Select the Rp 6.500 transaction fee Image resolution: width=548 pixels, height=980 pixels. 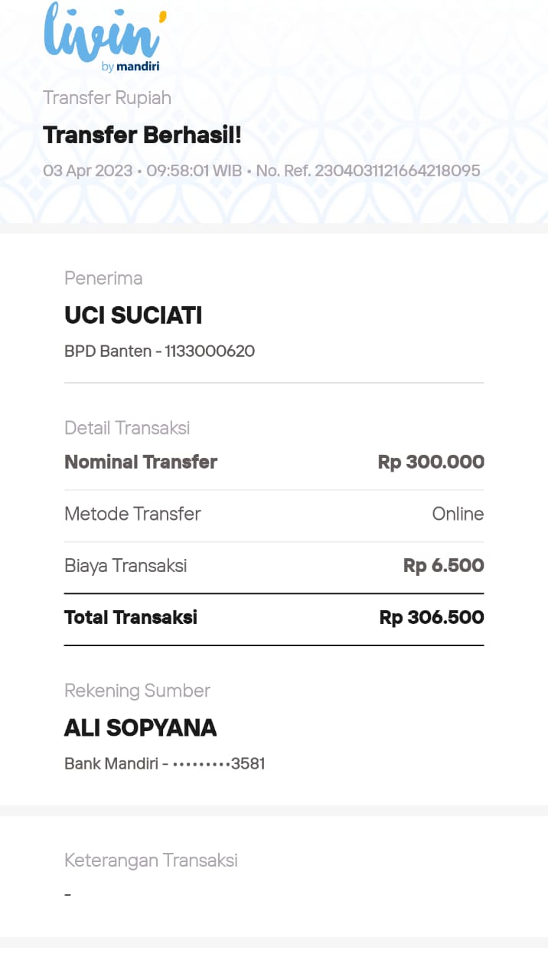(443, 566)
